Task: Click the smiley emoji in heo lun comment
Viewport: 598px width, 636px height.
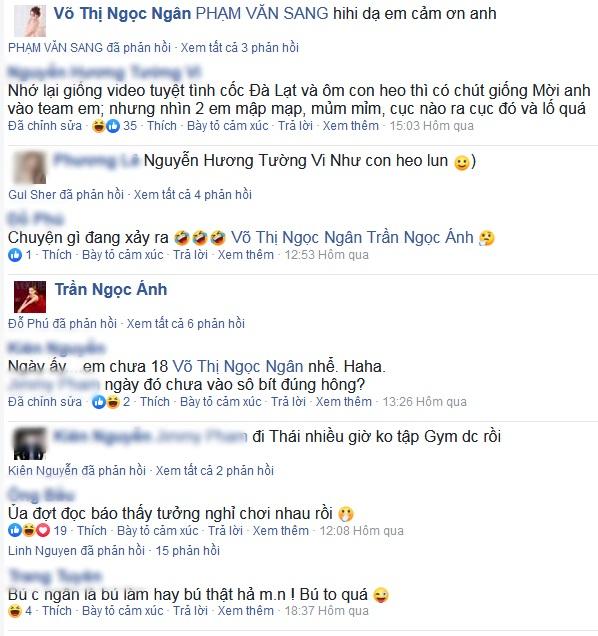Action: 461,163
